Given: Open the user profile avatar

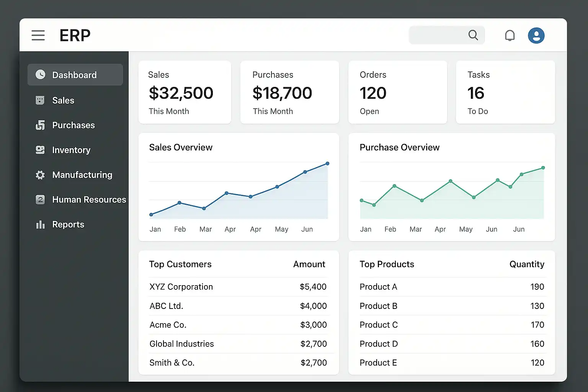Looking at the screenshot, I should (536, 36).
